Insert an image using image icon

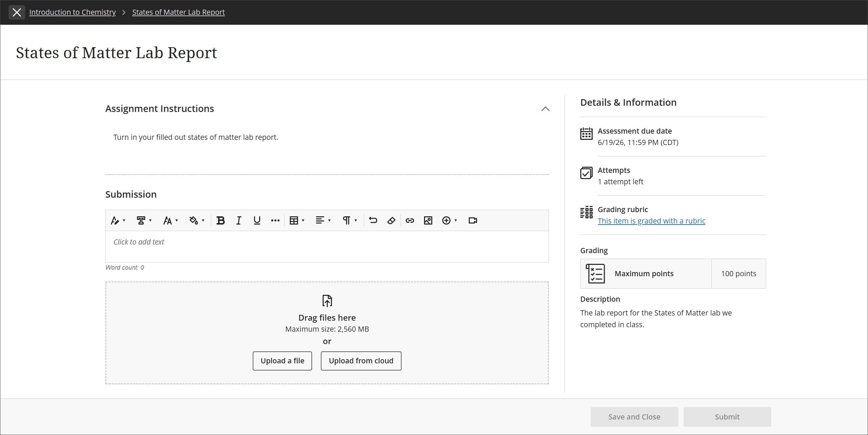click(428, 220)
